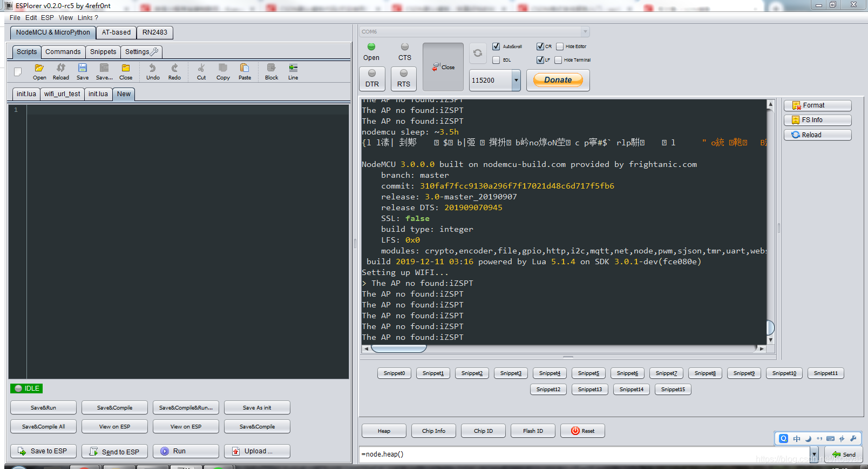Image resolution: width=868 pixels, height=469 pixels.
Task: Open the File menu
Action: point(15,18)
